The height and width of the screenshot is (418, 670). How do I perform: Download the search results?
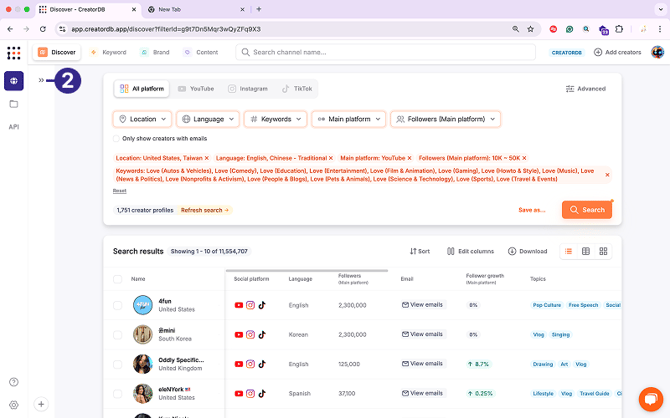click(527, 251)
